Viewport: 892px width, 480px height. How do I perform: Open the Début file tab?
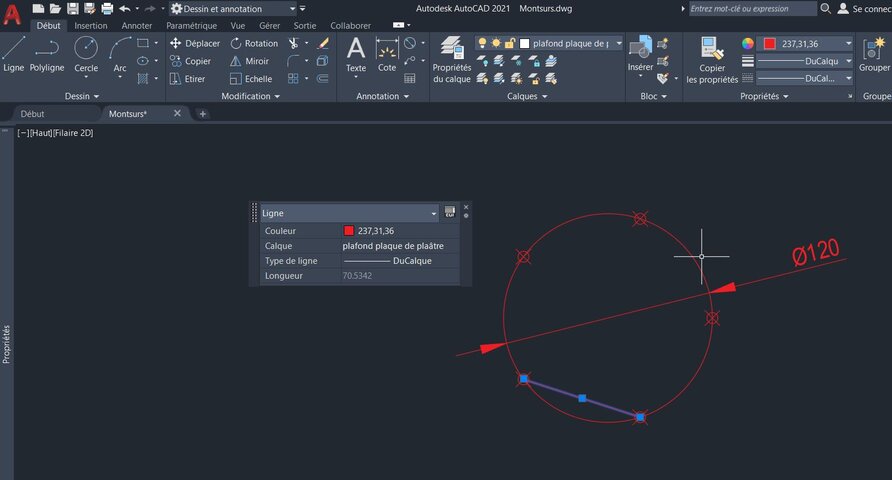[x=33, y=114]
